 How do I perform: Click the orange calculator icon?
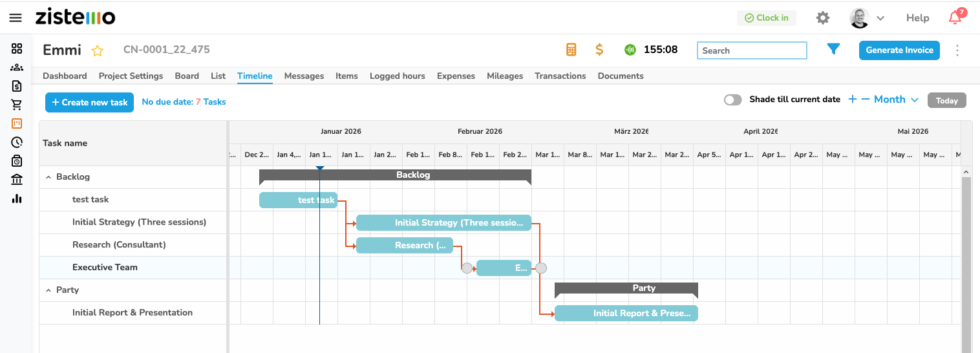tap(571, 50)
